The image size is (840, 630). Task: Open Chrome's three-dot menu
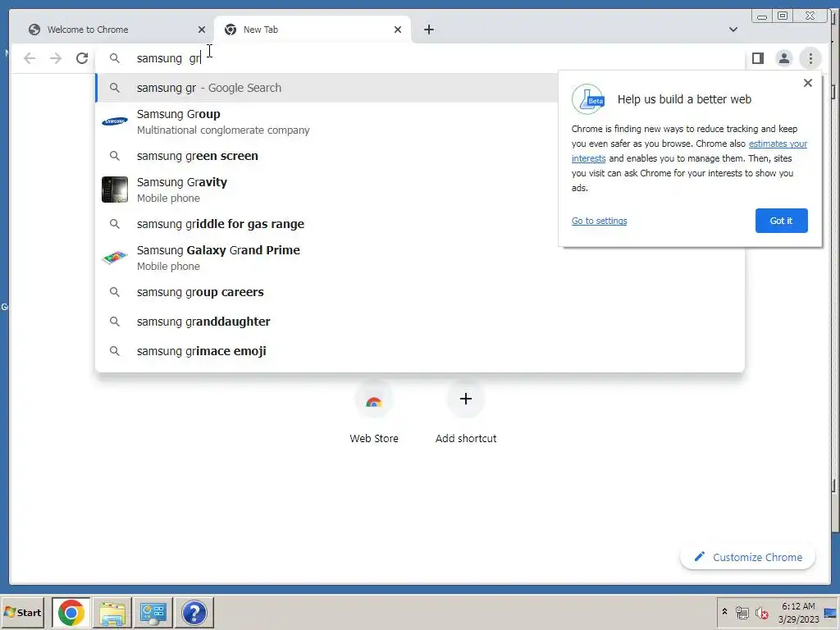pos(810,58)
